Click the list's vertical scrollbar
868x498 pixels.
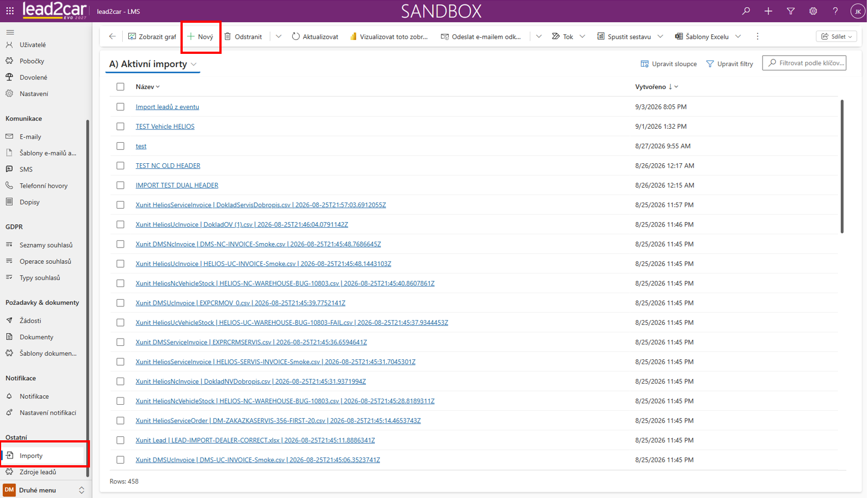coord(842,167)
